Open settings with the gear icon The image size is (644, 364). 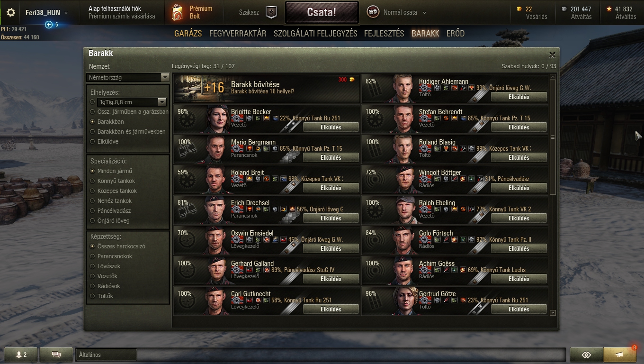pos(10,13)
